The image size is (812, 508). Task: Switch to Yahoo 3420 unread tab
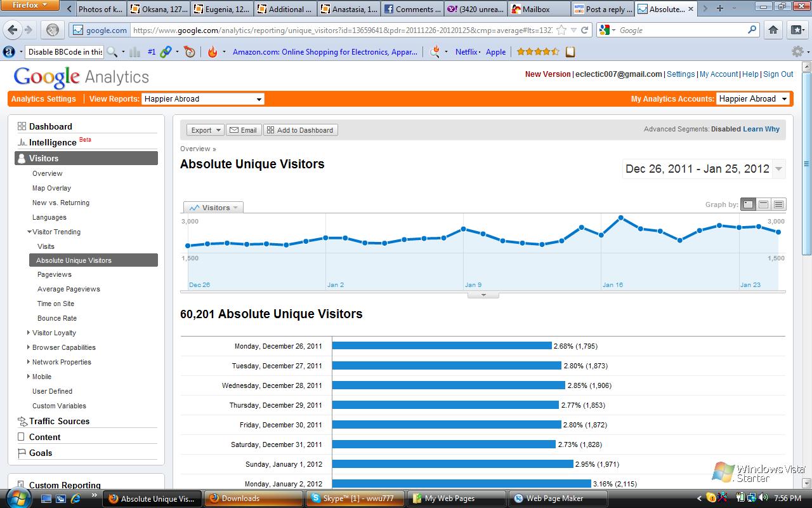pyautogui.click(x=475, y=9)
